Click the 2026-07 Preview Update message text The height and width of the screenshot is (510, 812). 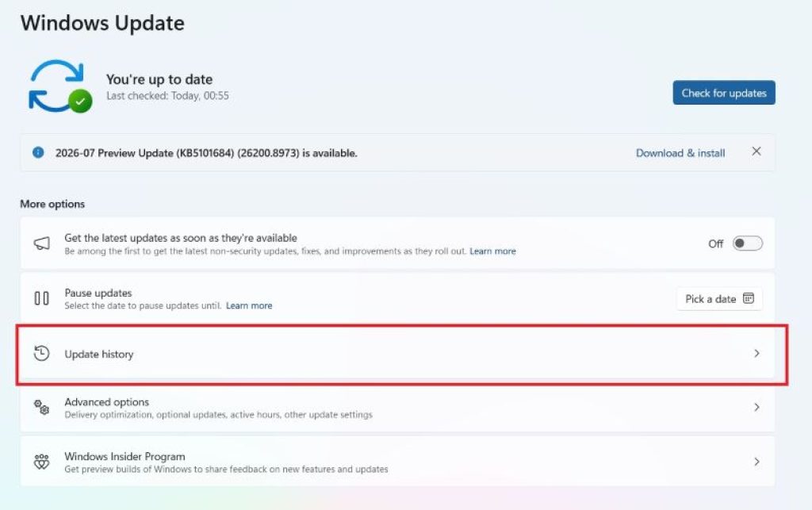tap(206, 153)
